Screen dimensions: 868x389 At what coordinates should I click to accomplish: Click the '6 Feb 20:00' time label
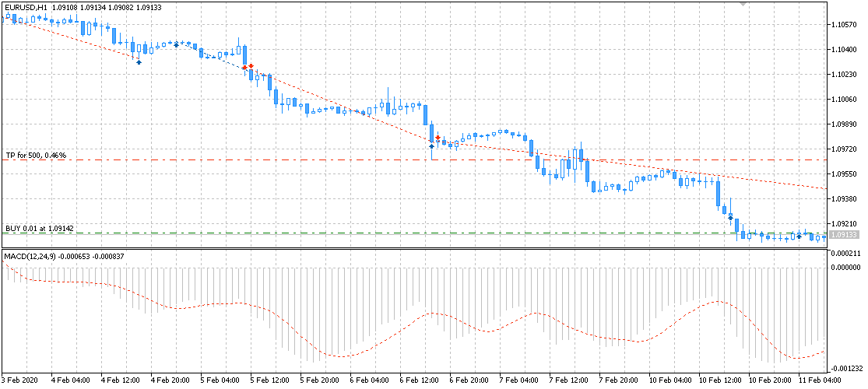pyautogui.click(x=469, y=380)
